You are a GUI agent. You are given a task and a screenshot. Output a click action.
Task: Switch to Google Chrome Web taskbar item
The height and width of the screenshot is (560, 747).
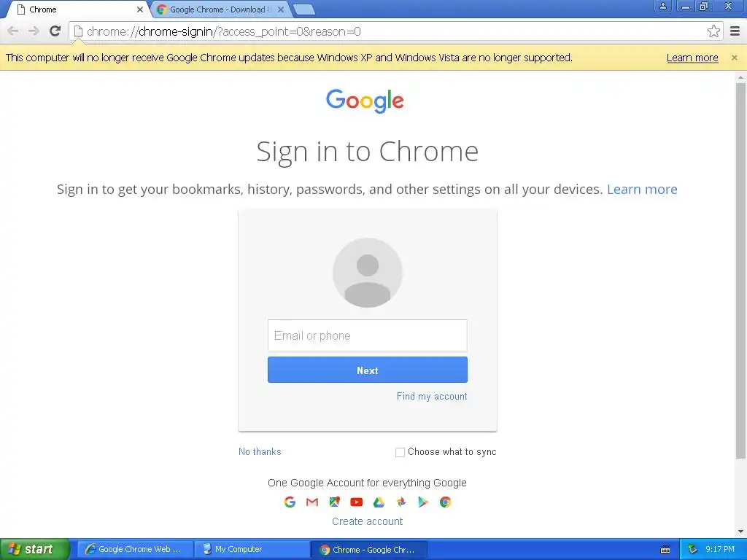[x=135, y=549]
